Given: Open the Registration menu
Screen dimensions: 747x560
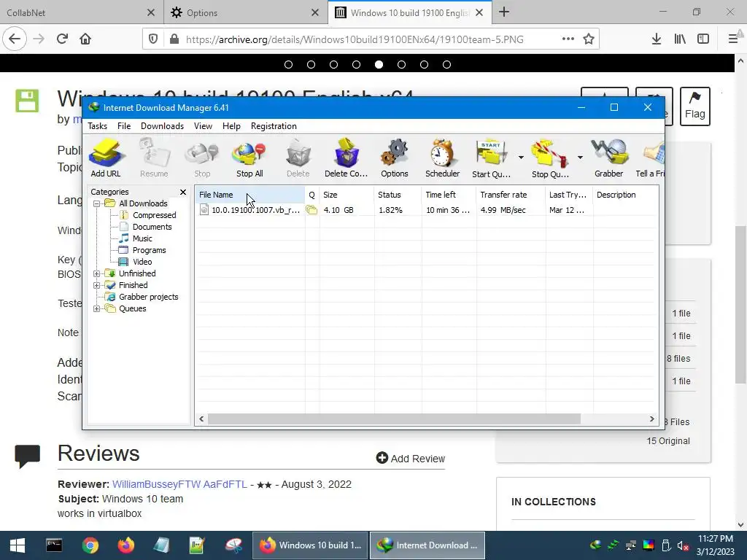Looking at the screenshot, I should click(x=274, y=126).
